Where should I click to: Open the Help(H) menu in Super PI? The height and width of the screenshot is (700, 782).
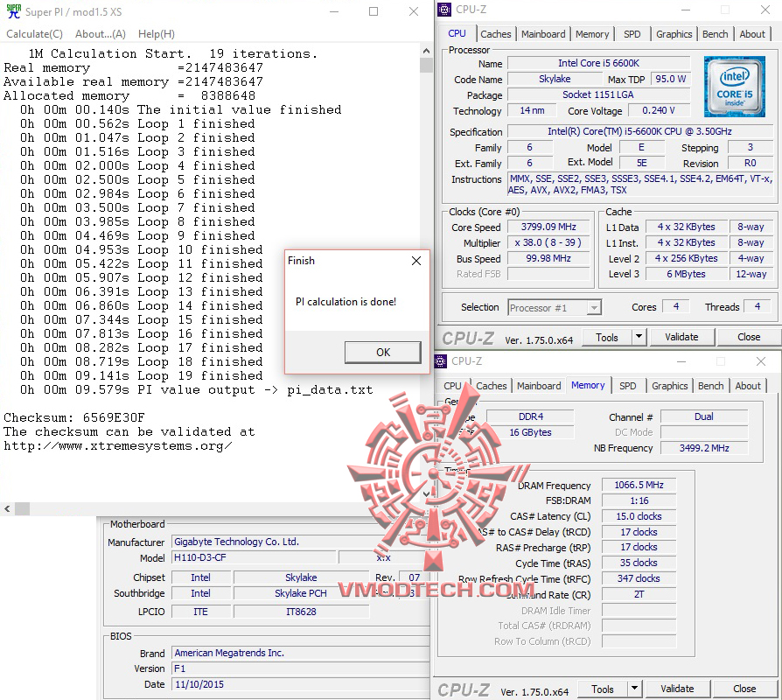click(x=157, y=34)
